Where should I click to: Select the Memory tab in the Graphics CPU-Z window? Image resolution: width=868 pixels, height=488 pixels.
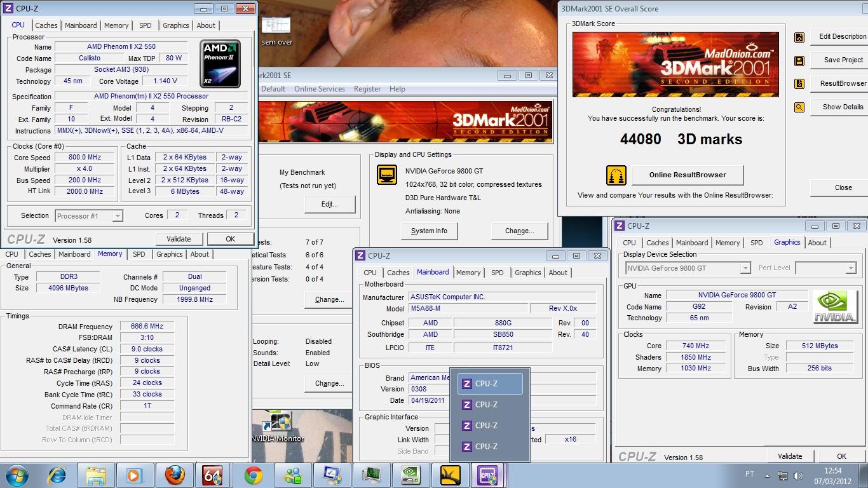(x=728, y=243)
